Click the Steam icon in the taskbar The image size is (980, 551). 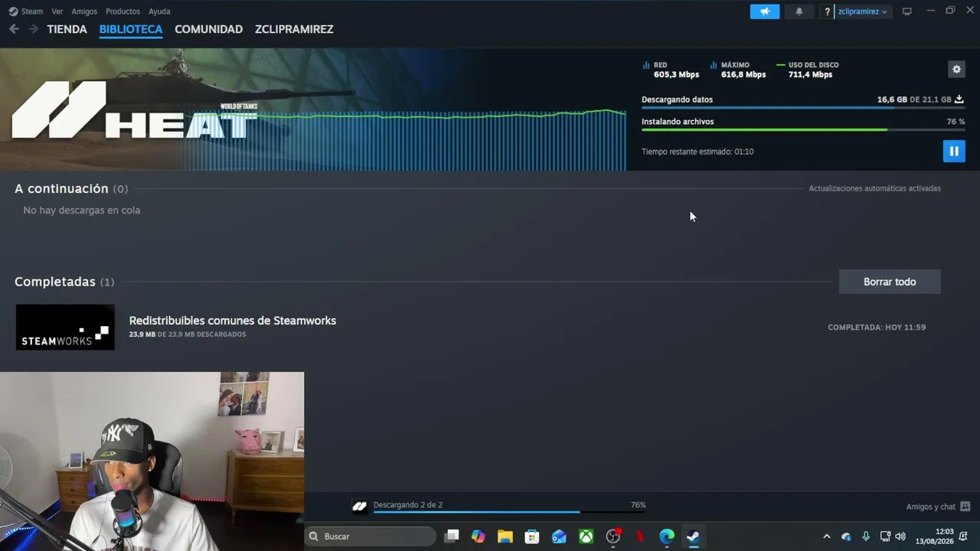pyautogui.click(x=694, y=536)
